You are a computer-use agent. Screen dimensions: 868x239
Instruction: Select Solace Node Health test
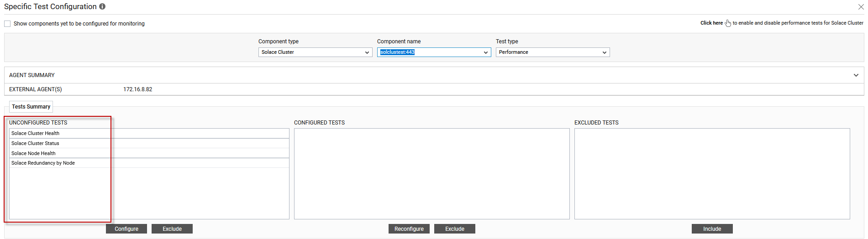[x=149, y=153]
